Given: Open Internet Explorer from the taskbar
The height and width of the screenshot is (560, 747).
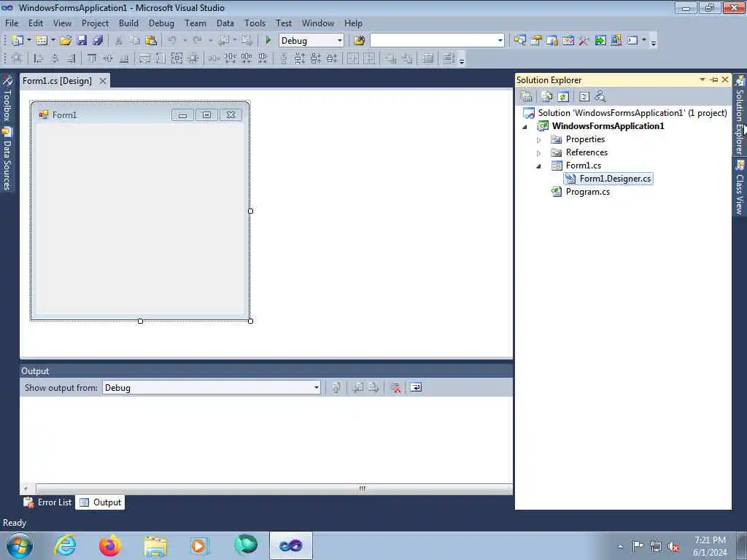Looking at the screenshot, I should (65, 545).
